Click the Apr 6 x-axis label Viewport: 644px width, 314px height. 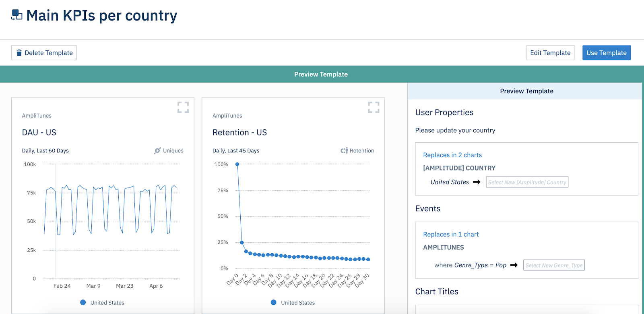156,286
